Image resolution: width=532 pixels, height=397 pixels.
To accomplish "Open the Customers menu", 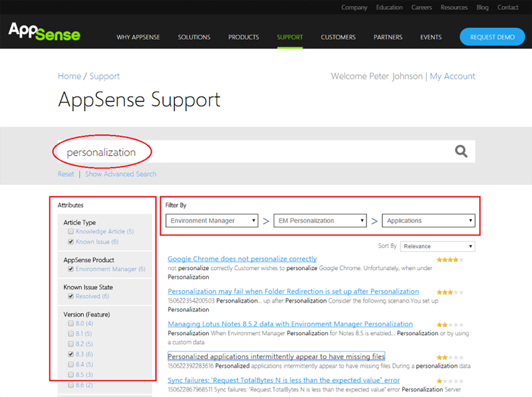I will (338, 37).
